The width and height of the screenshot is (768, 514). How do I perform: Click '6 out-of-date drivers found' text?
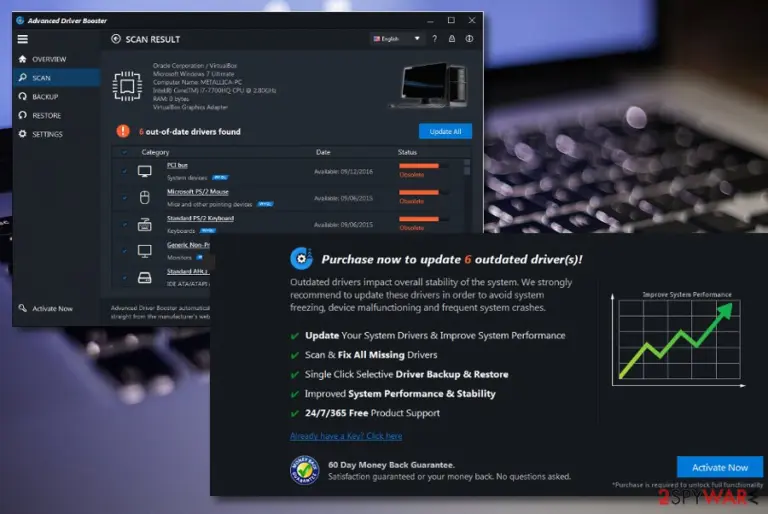[190, 131]
